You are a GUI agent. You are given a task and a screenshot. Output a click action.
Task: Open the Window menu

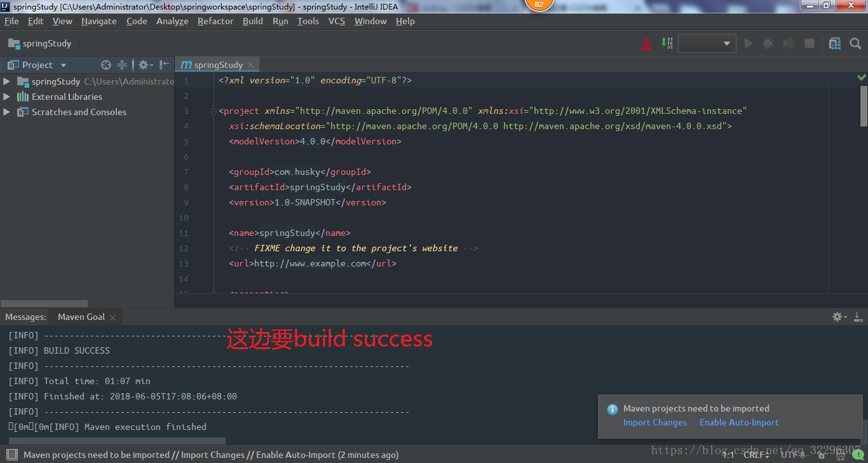coord(370,21)
